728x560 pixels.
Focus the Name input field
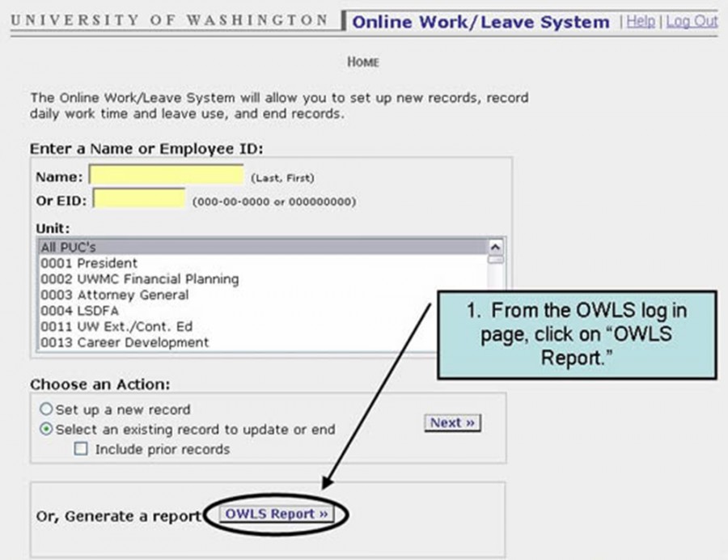[x=166, y=175]
